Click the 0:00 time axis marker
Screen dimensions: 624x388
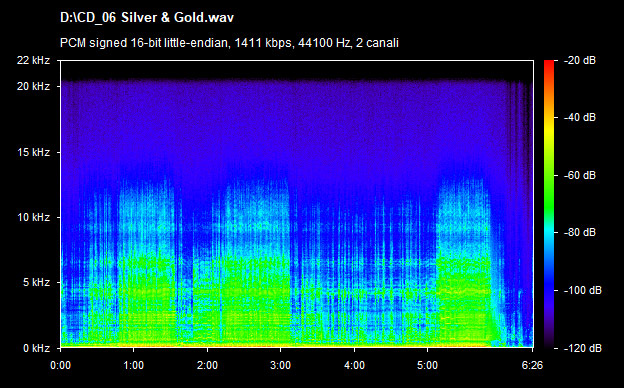click(x=60, y=365)
